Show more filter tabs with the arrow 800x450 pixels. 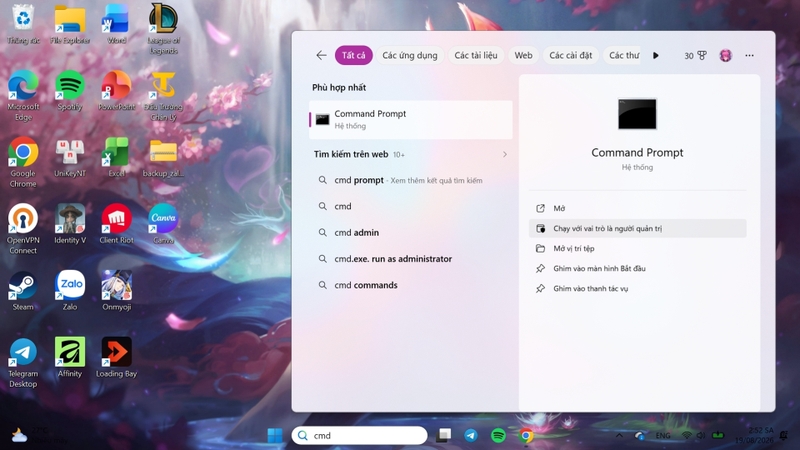point(656,55)
